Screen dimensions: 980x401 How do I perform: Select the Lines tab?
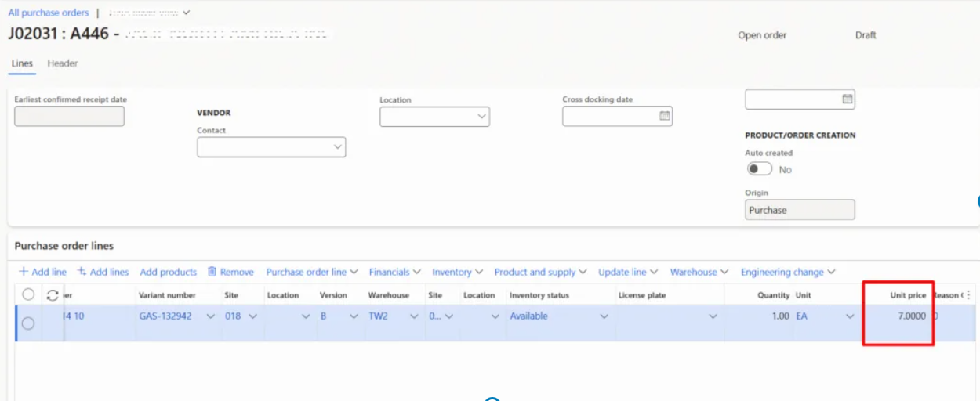click(22, 63)
